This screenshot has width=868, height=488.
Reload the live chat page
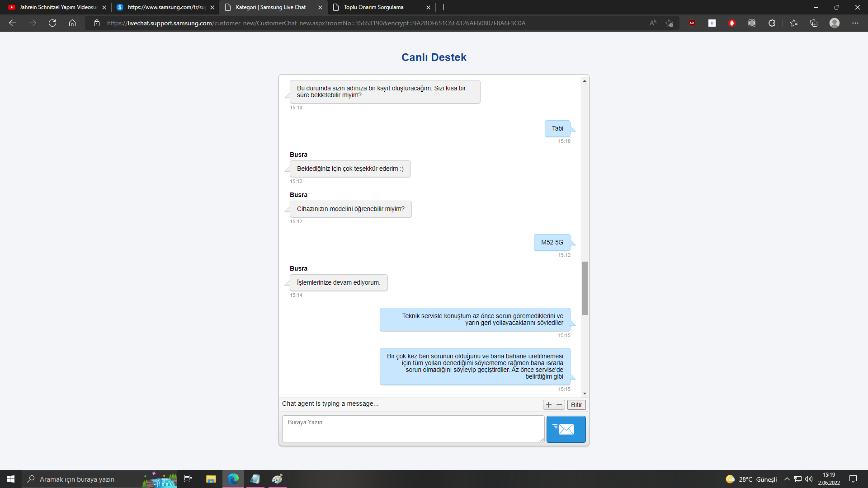[x=52, y=23]
